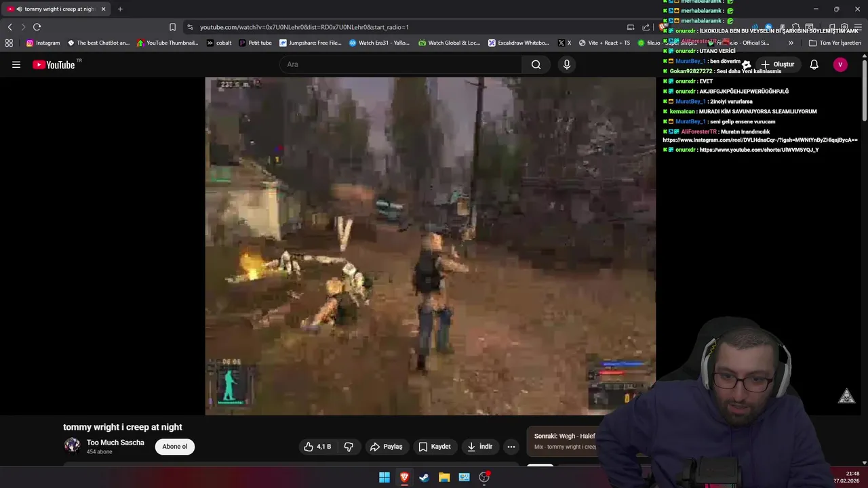Open the YouTube hamburger guide menu
This screenshot has width=868, height=488.
point(16,64)
